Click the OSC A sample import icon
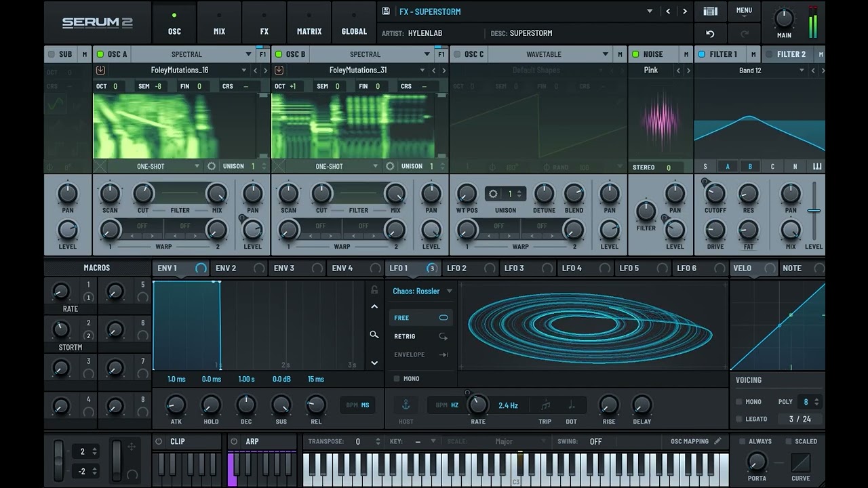The width and height of the screenshot is (868, 488). (101, 70)
